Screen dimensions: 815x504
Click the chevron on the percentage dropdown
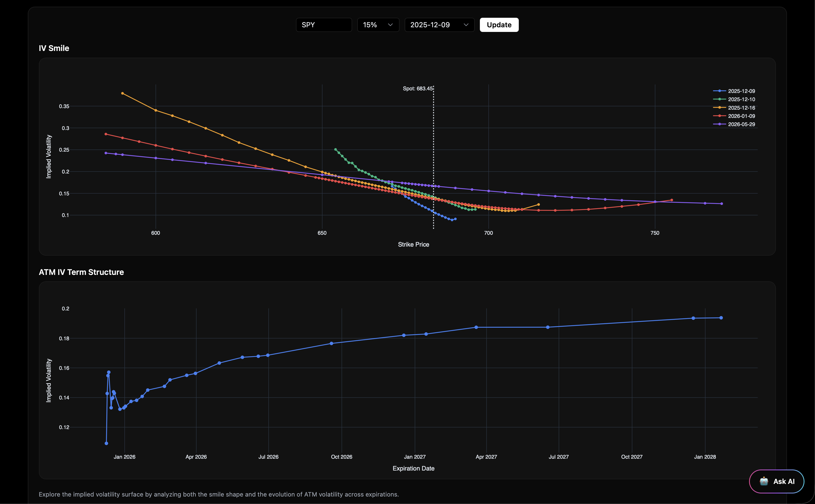390,25
